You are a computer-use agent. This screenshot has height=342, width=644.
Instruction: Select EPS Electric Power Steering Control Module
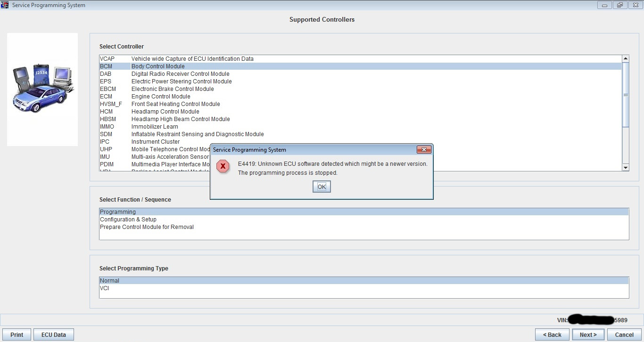pyautogui.click(x=360, y=81)
